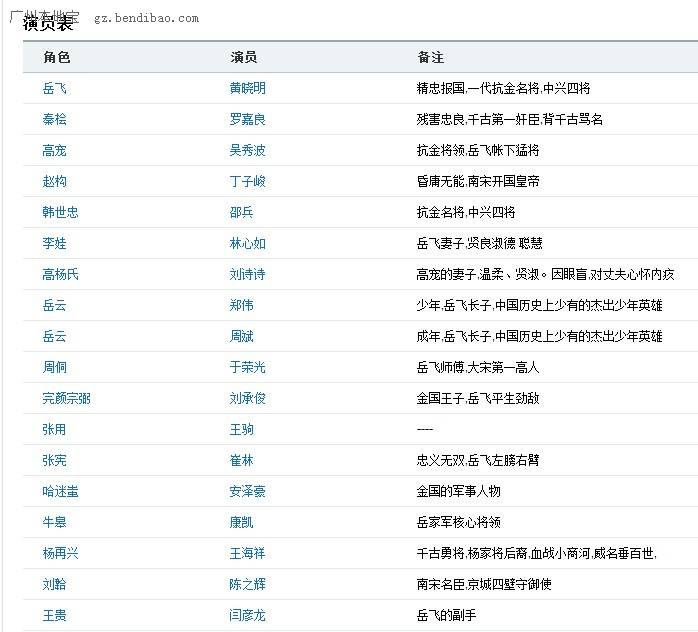
Task: Click actor link 王驹
Action: tap(241, 429)
